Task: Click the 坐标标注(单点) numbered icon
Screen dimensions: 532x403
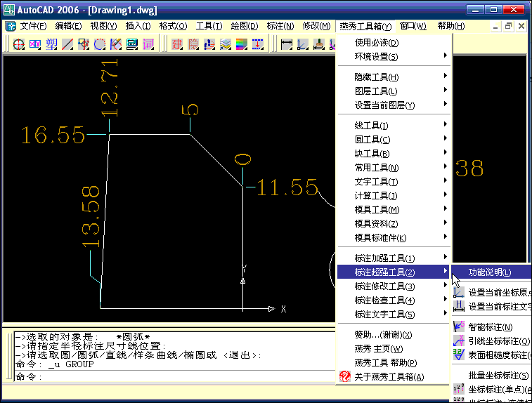Action: 459,389
